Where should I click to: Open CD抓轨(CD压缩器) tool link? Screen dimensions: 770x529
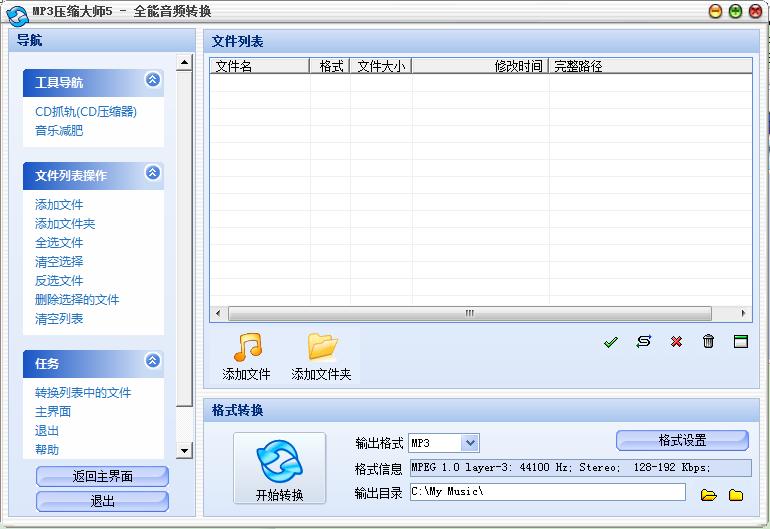(x=86, y=111)
